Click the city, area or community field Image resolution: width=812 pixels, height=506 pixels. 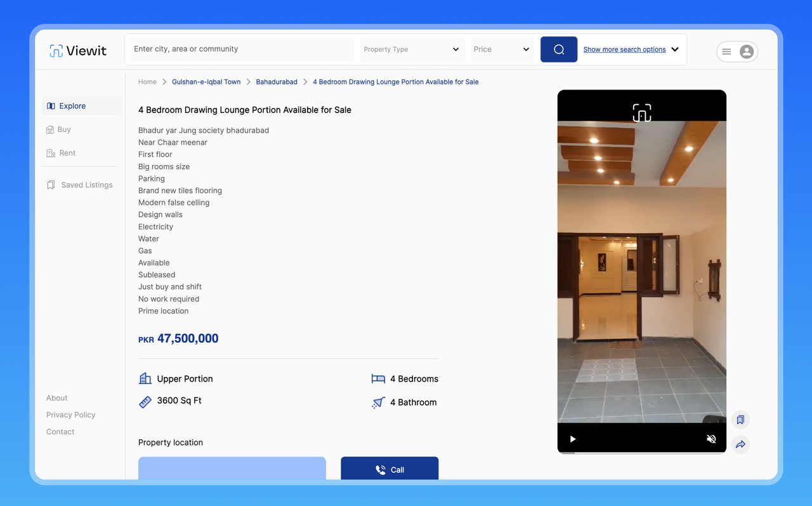(x=241, y=50)
